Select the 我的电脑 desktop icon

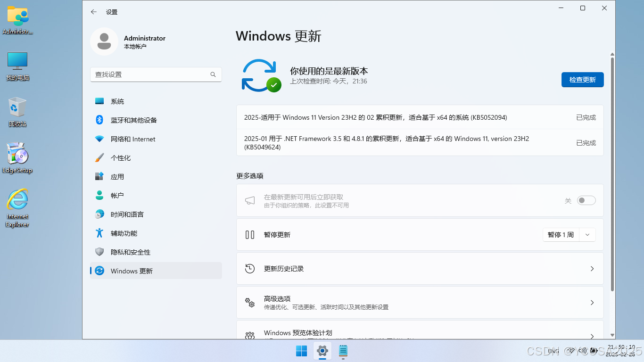17,66
